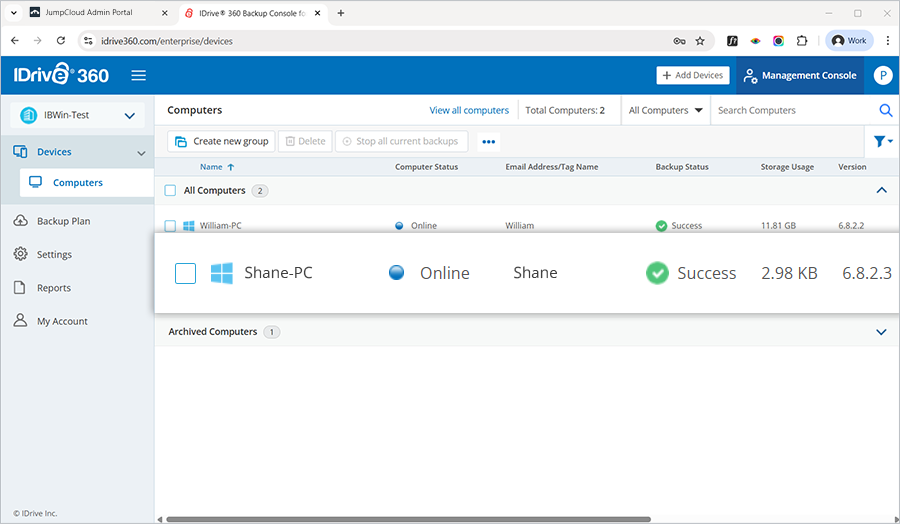Check the Shane-PC checkbox
Viewport: 900px width, 524px height.
tap(185, 273)
